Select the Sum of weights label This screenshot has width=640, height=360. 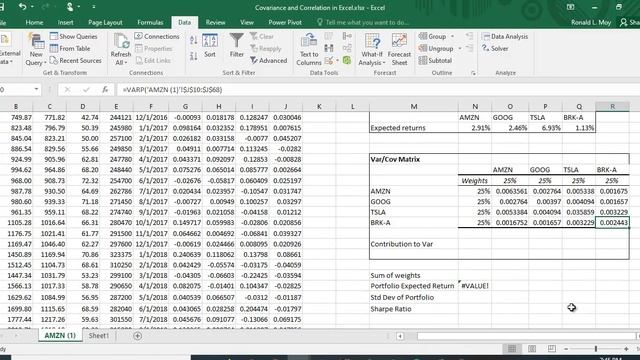coord(413,276)
